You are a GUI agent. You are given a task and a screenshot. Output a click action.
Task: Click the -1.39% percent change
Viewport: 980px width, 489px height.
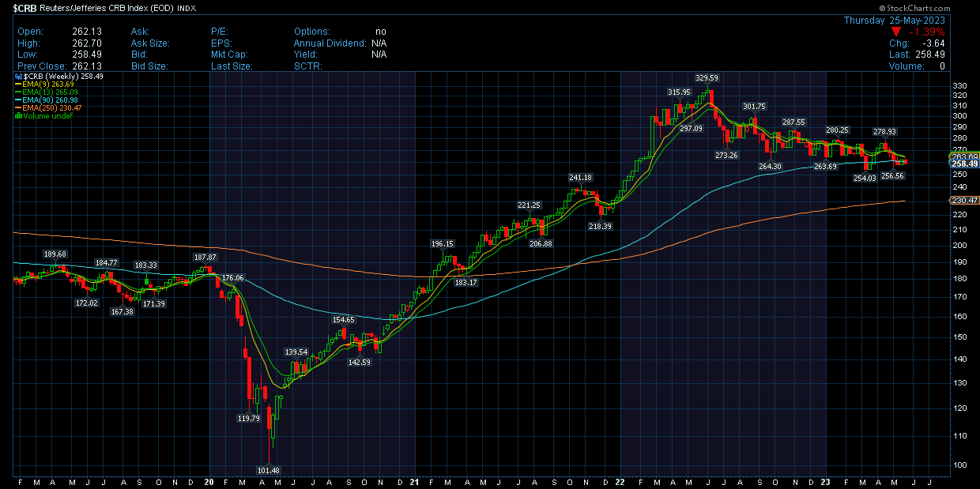click(x=925, y=32)
